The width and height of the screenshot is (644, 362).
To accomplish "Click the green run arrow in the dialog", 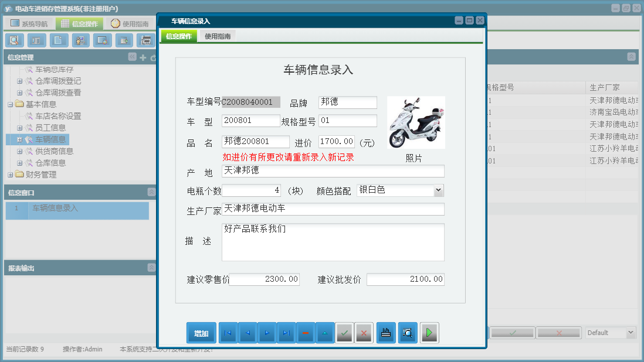I will 429,332.
